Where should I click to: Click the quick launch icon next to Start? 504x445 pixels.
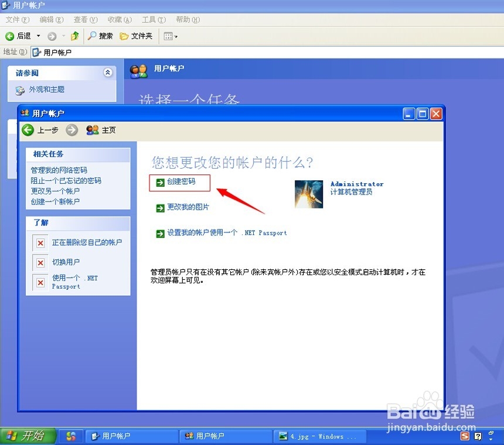click(71, 436)
